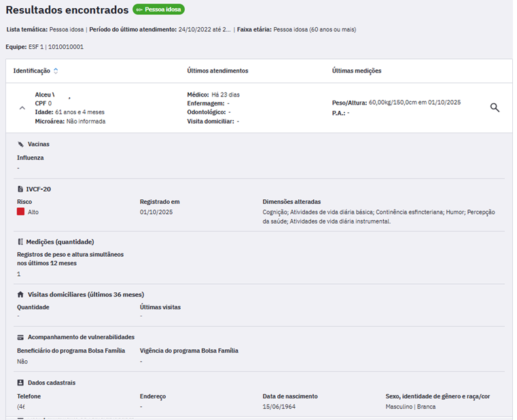Viewport: 517px width, 420px height.
Task: Click the Medições ruler icon
Action: pos(20,241)
